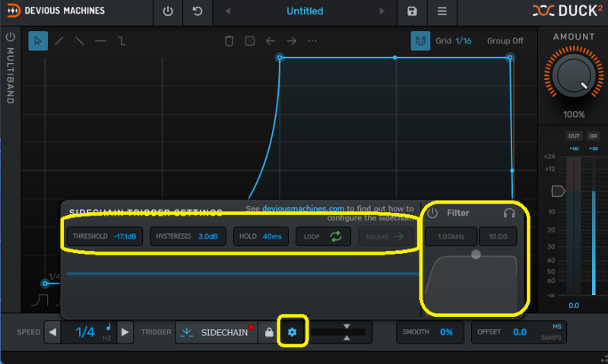Click the trigger lock icon
Viewport: 608px width, 364px height.
coord(268,332)
